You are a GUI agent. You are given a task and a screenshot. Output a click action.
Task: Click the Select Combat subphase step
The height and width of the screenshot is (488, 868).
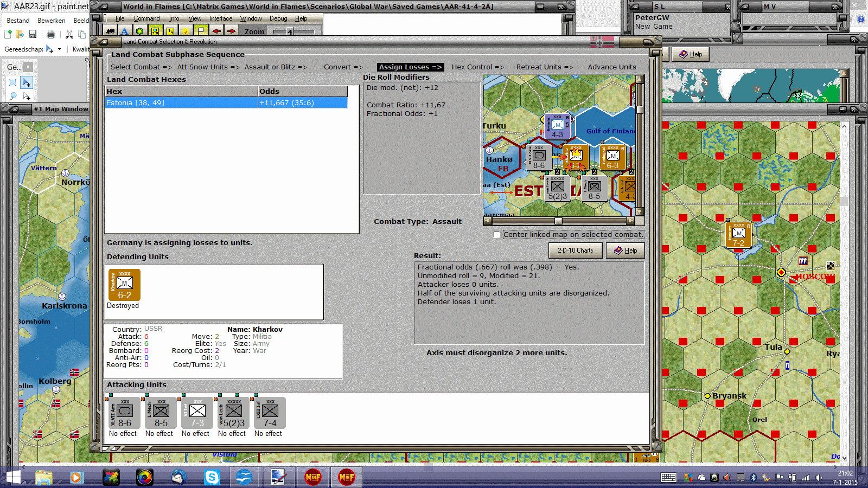tap(141, 67)
